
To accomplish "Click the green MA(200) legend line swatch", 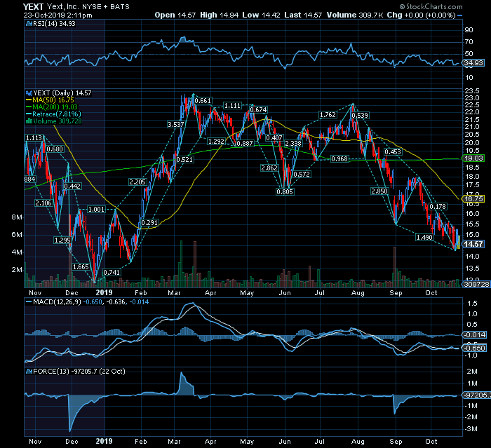I will click(x=29, y=107).
